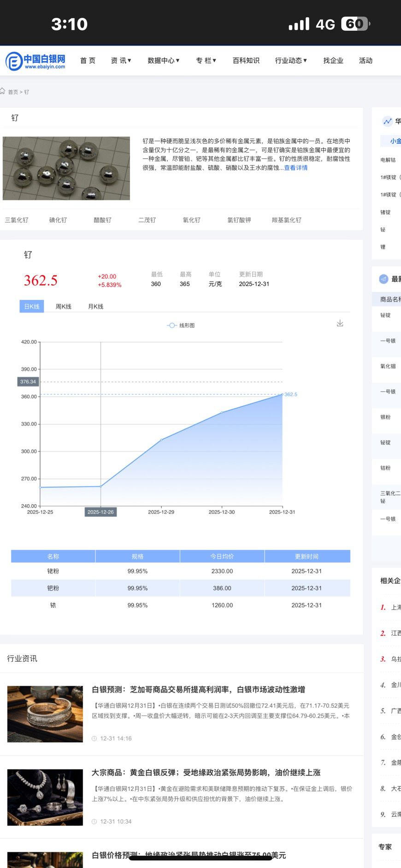The width and height of the screenshot is (401, 868).
Task: Click the 2025-12-29 data point on the chart
Action: 161,440
